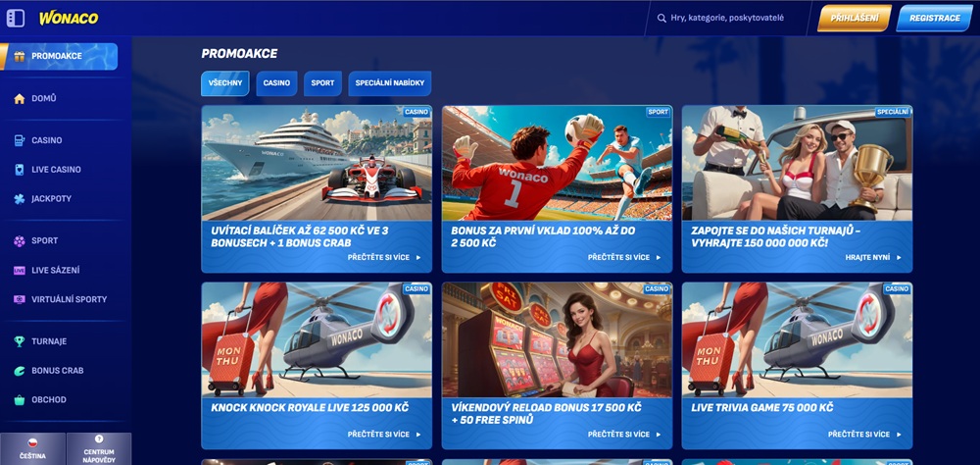Click the Promoakce gift icon in sidebar
This screenshot has height=465, width=980.
(20, 56)
